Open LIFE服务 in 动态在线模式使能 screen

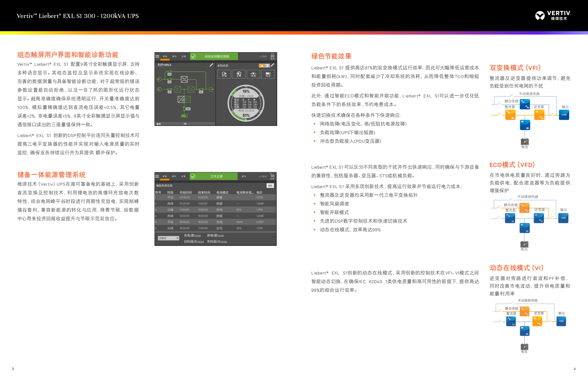[263, 57]
